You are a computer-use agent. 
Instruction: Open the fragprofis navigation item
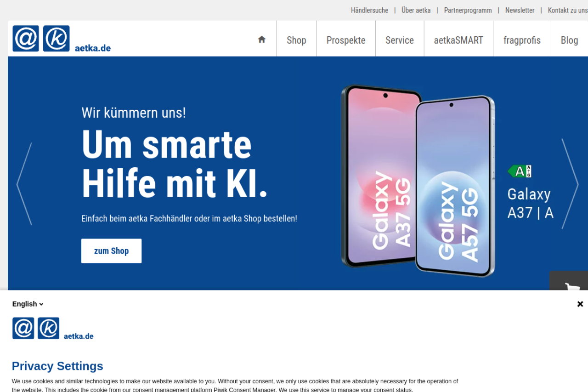click(522, 40)
